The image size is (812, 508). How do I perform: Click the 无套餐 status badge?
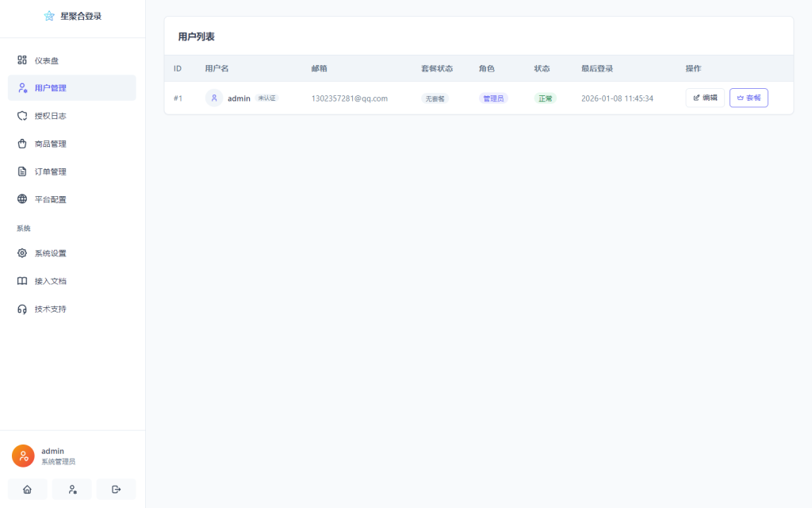click(434, 98)
